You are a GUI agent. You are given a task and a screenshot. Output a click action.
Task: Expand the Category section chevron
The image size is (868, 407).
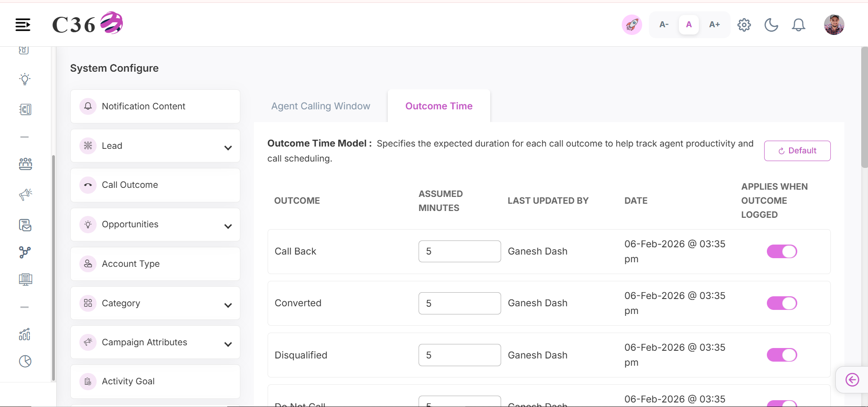pos(228,305)
